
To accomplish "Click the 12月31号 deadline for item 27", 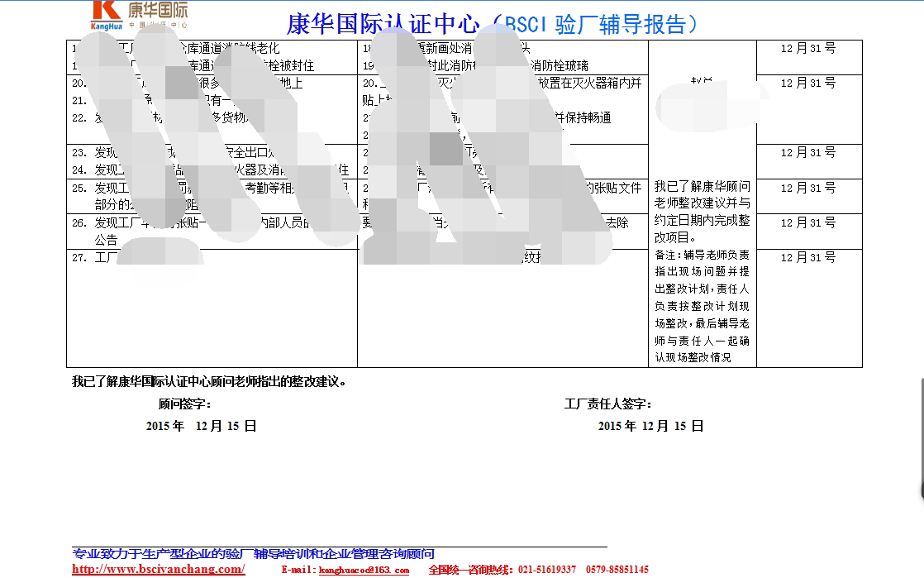I will pyautogui.click(x=808, y=258).
